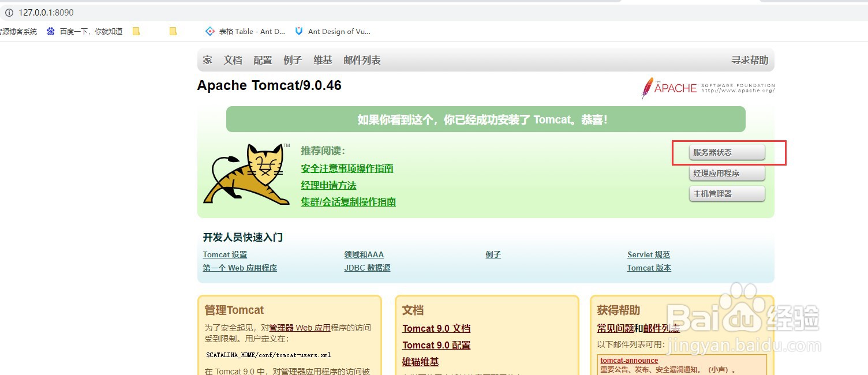Open the first yellow folder bookmark
The image size is (868, 375).
(x=136, y=31)
